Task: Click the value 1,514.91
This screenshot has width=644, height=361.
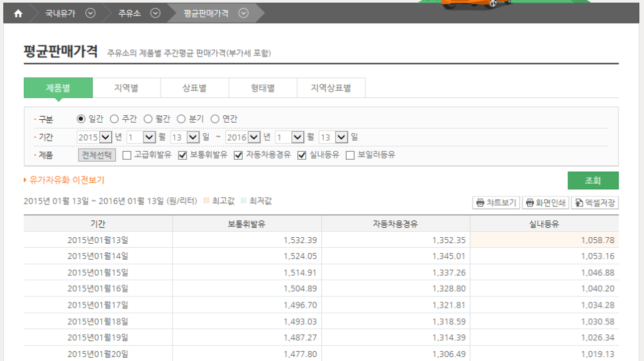Action: point(300,272)
